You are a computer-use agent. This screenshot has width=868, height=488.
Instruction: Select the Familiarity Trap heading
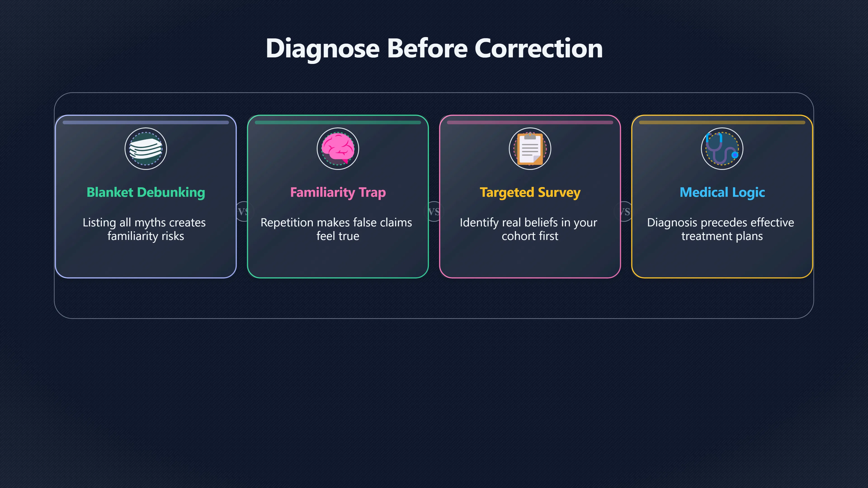(x=338, y=192)
